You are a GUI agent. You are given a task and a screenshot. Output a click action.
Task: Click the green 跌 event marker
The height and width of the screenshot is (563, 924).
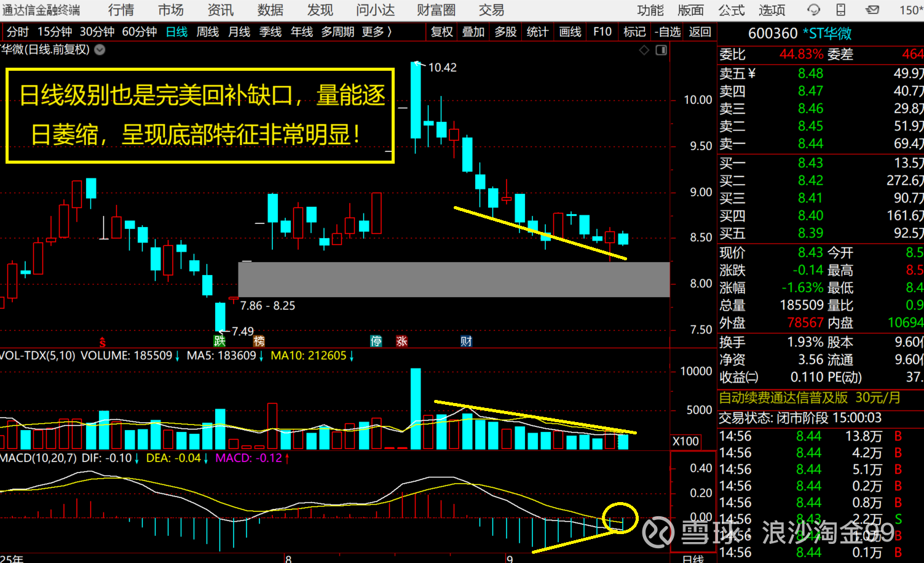(x=219, y=341)
